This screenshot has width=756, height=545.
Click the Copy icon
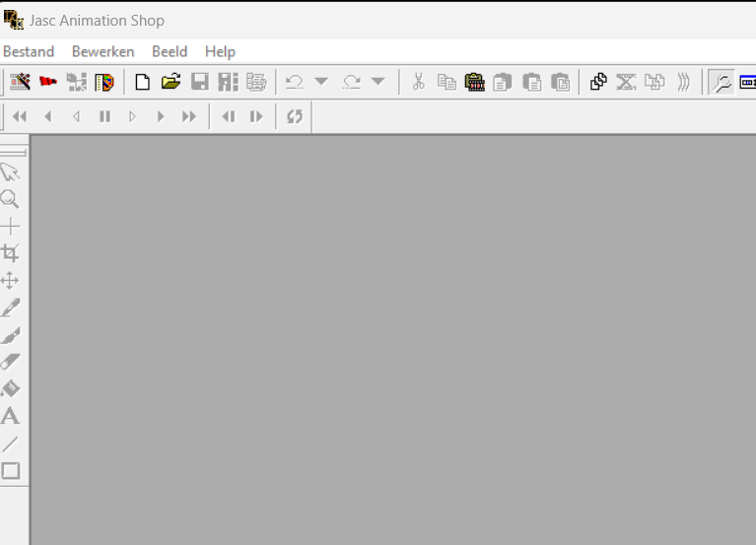tap(447, 82)
